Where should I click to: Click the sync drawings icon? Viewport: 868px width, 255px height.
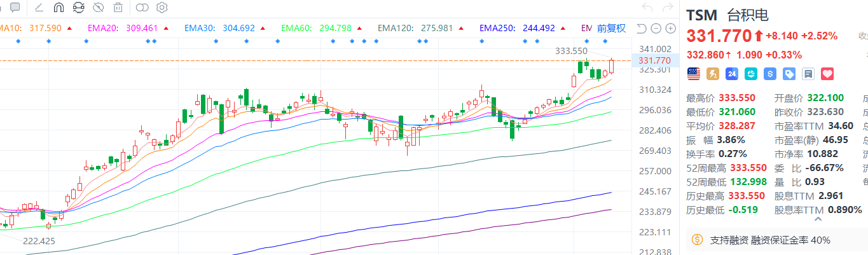(x=78, y=8)
